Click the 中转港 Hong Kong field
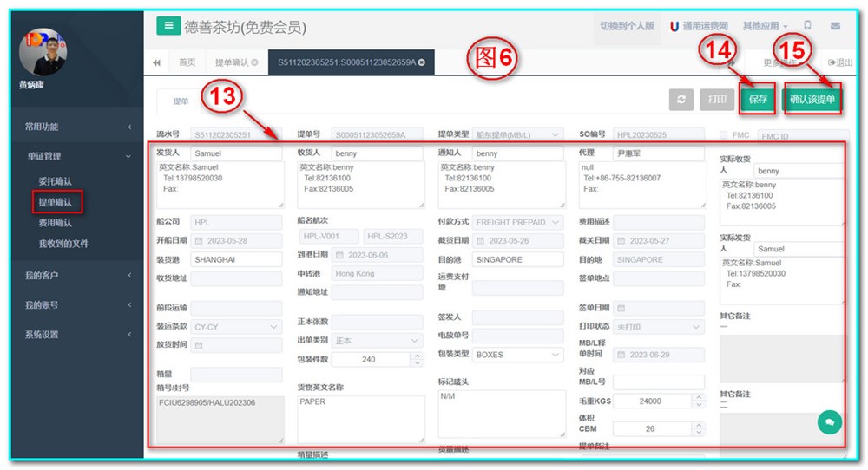 [377, 274]
